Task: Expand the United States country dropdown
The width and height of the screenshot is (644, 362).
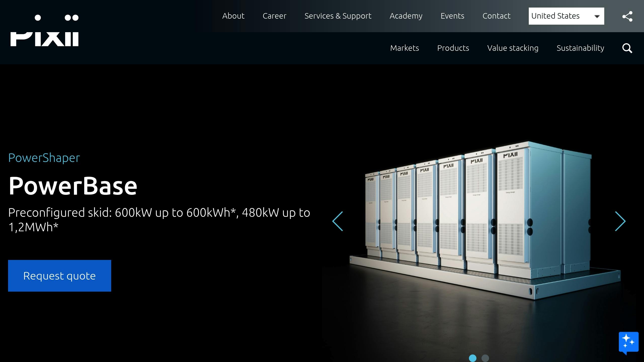Action: [x=566, y=16]
